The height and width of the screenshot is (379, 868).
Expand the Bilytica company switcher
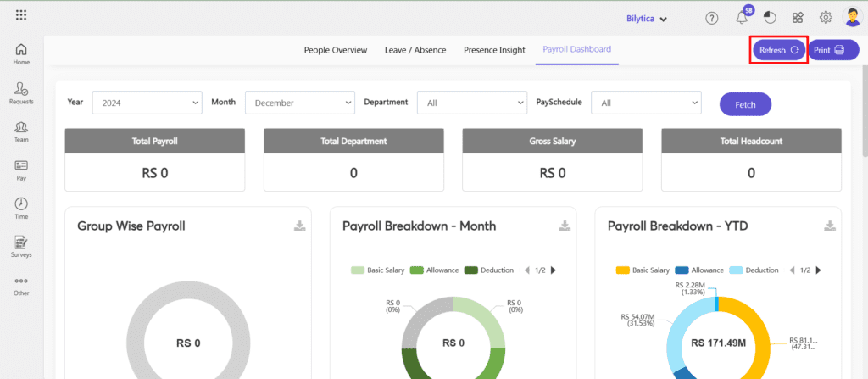pyautogui.click(x=647, y=19)
